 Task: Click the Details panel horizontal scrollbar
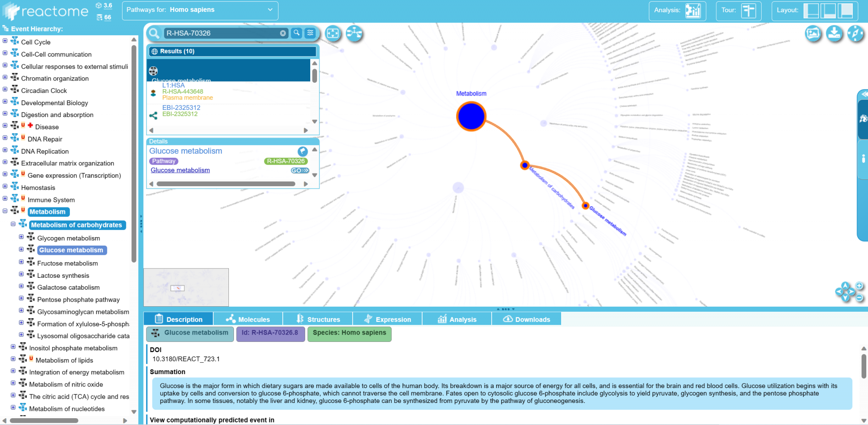[226, 184]
